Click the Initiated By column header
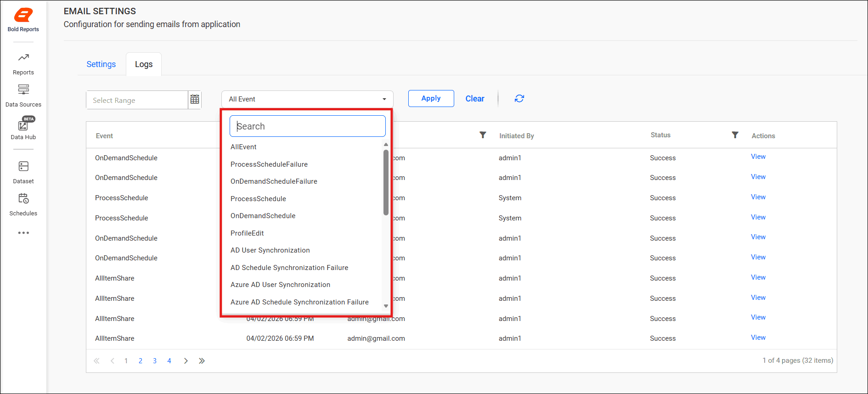This screenshot has width=868, height=394. tap(517, 136)
